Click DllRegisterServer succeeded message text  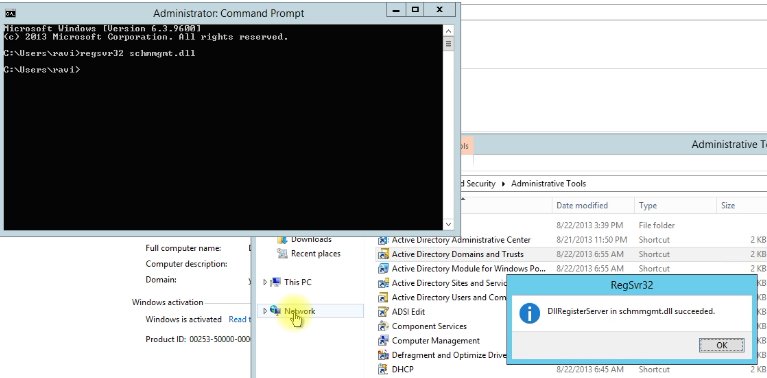[x=631, y=311]
